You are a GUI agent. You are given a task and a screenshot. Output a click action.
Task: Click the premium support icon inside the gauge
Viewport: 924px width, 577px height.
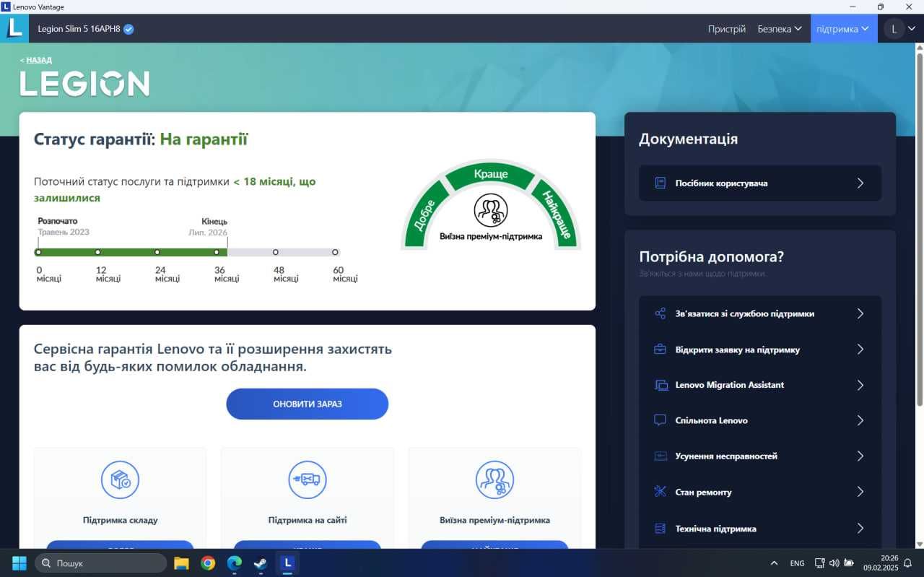point(491,210)
